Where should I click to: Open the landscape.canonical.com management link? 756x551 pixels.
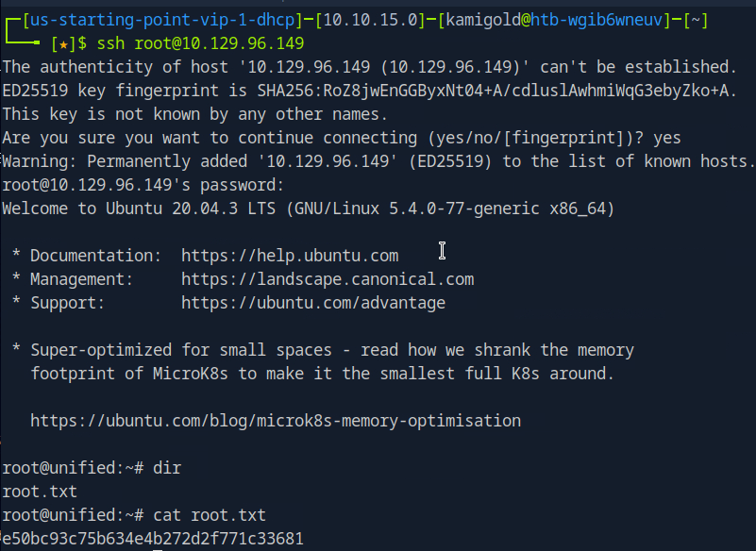tap(328, 279)
